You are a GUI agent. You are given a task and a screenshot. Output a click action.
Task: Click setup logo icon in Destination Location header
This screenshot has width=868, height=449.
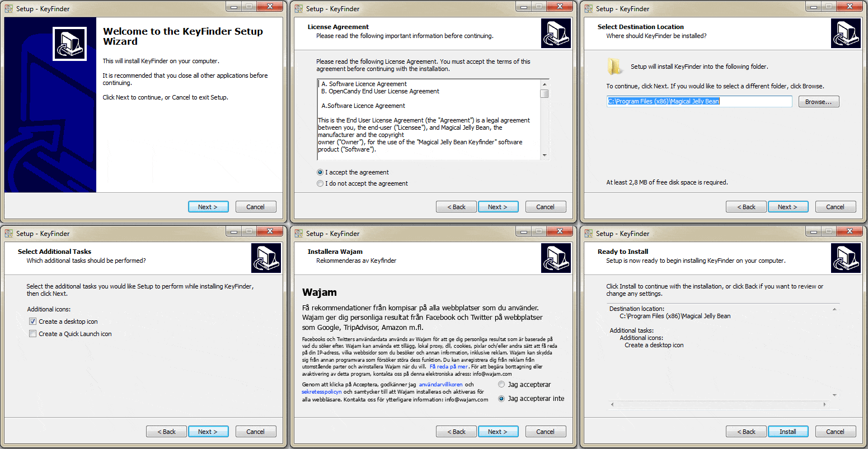[846, 33]
